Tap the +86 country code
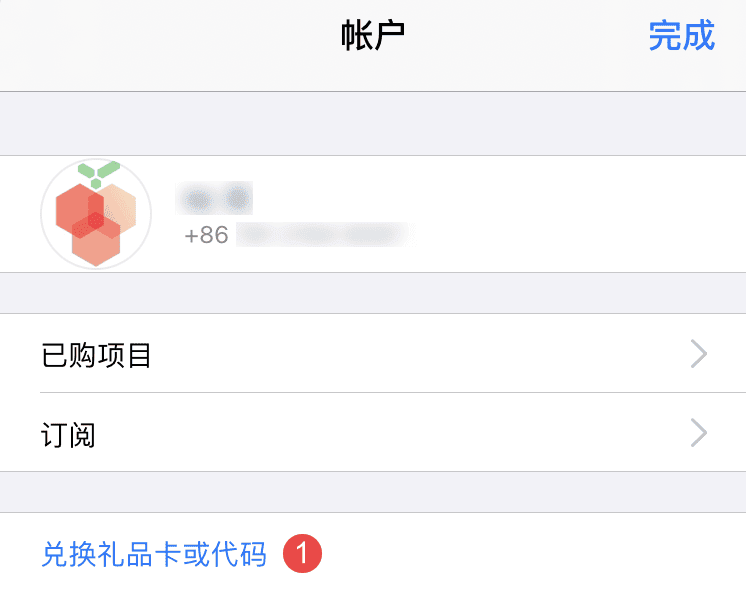 [207, 236]
